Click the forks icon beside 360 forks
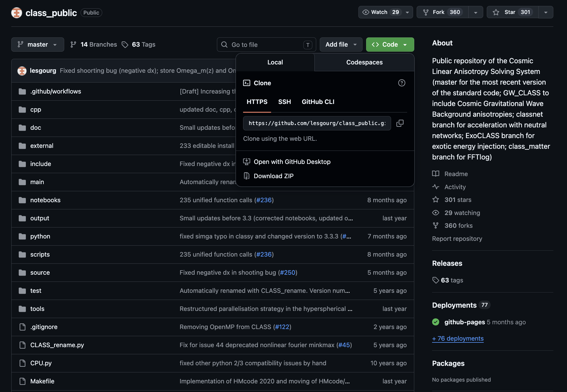The image size is (567, 392). point(436,225)
